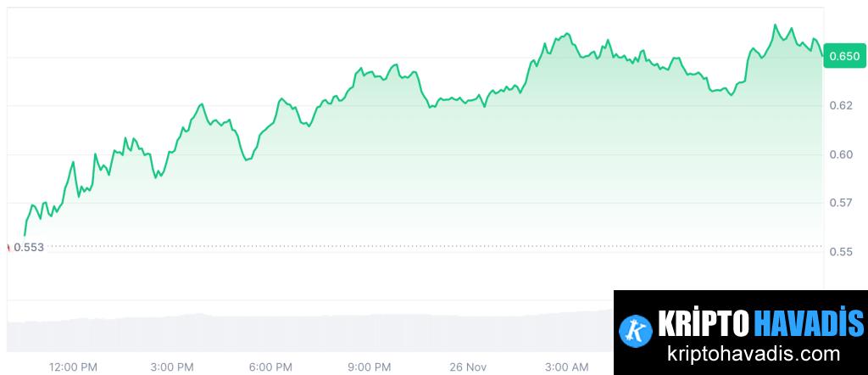Select the 3:00 PM time axis label
Viewport: 868px width, 375px height.
172,367
